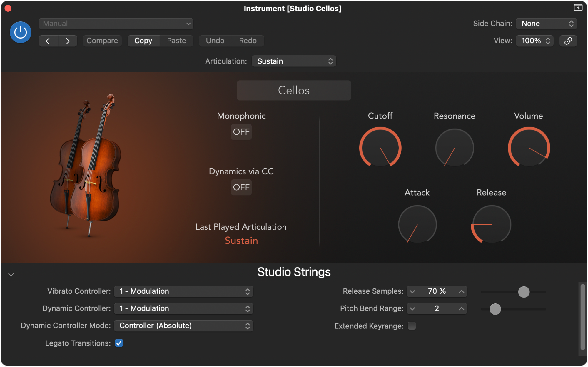Click the orange Sustain last played text

pos(241,241)
